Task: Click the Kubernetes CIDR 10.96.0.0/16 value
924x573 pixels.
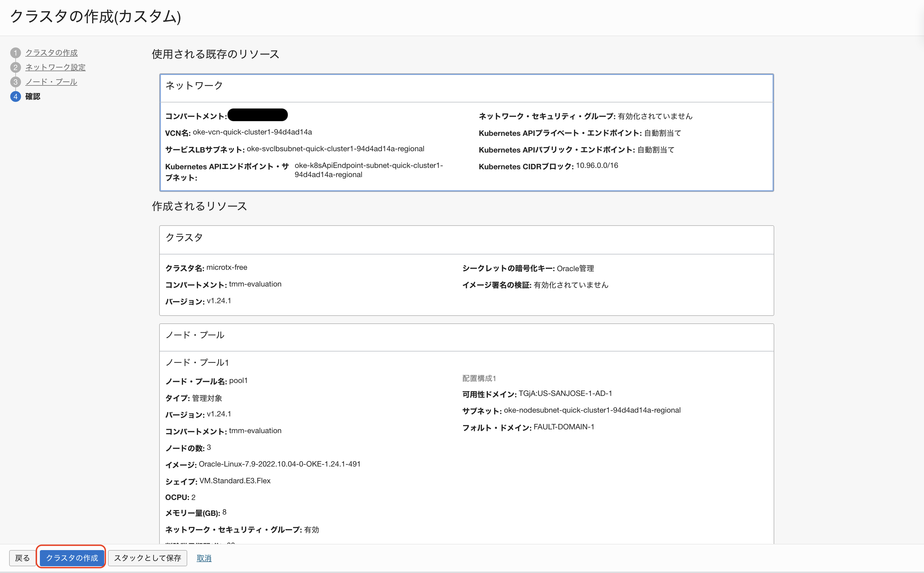Action: pos(597,165)
